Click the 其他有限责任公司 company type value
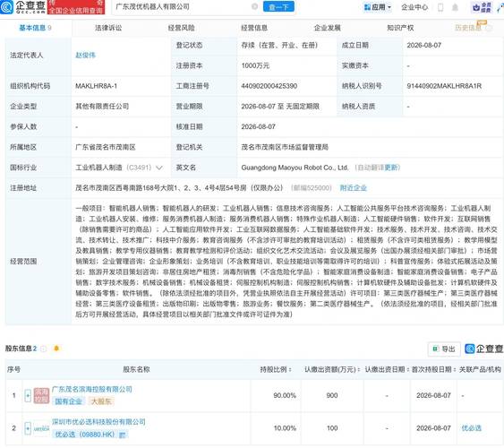The width and height of the screenshot is (504, 448). tap(102, 107)
